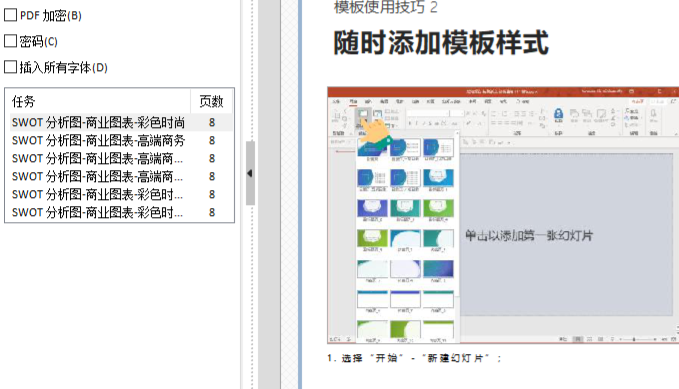Tick the 密码(C) checkbox
This screenshot has width=679, height=389.
tap(10, 41)
